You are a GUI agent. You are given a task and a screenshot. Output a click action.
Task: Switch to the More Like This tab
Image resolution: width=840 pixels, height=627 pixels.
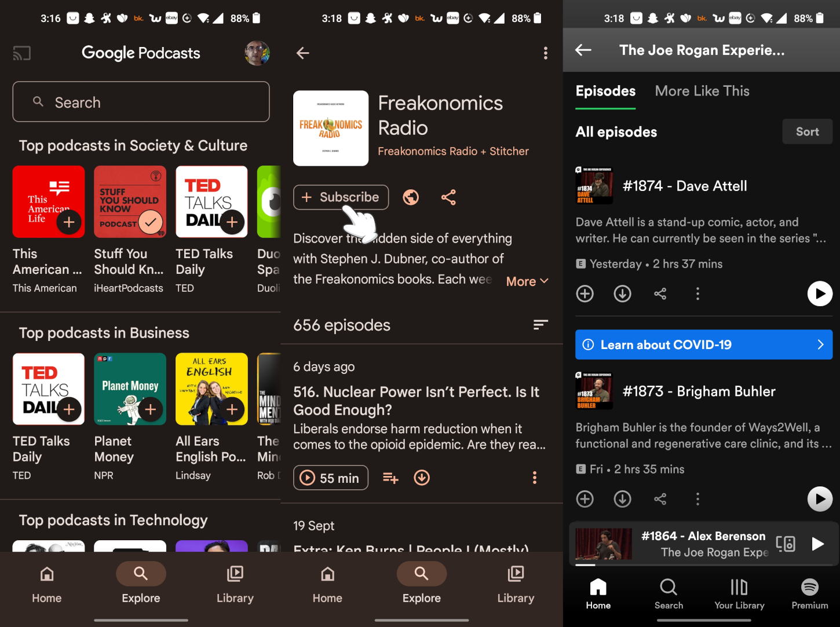coord(702,91)
